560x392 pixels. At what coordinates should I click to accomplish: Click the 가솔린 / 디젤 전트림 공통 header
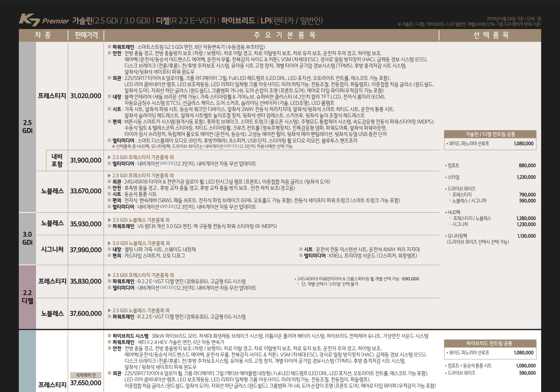coord(490,134)
